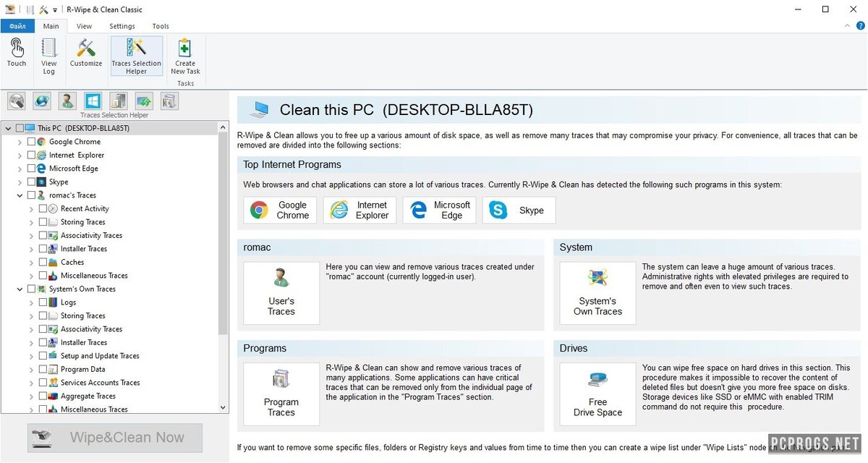Select Aggregate Traces tree row
The height and width of the screenshot is (463, 868).
[x=88, y=396]
